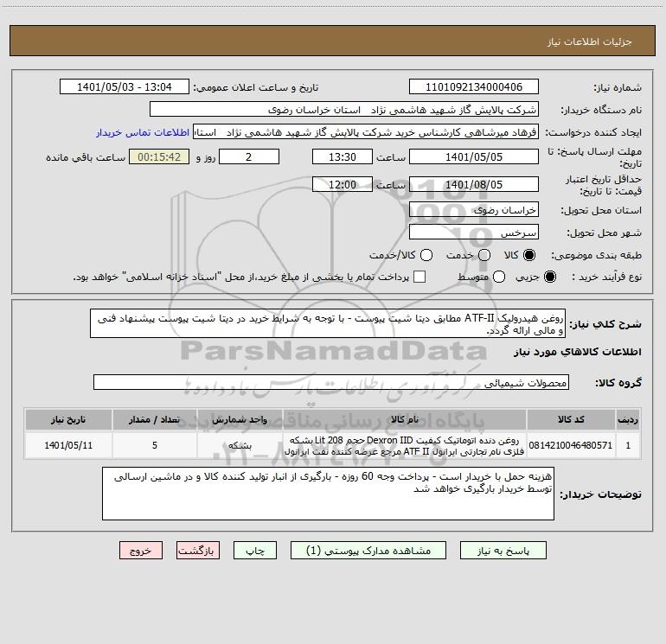Select the کالا radio button
This screenshot has height=644, width=666.
point(529,255)
